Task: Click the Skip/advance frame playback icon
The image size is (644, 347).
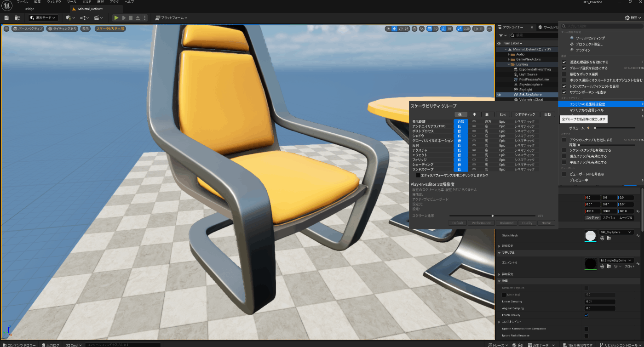Action: 123,18
